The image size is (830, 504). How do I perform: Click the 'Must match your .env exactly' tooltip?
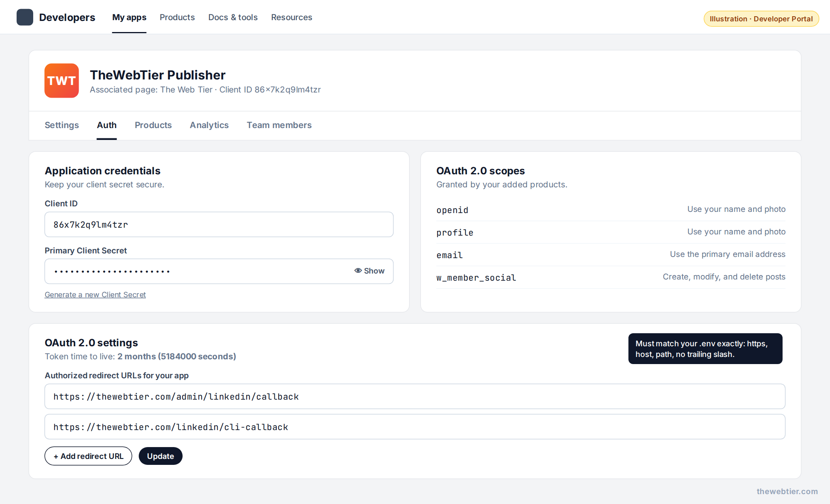[705, 349]
